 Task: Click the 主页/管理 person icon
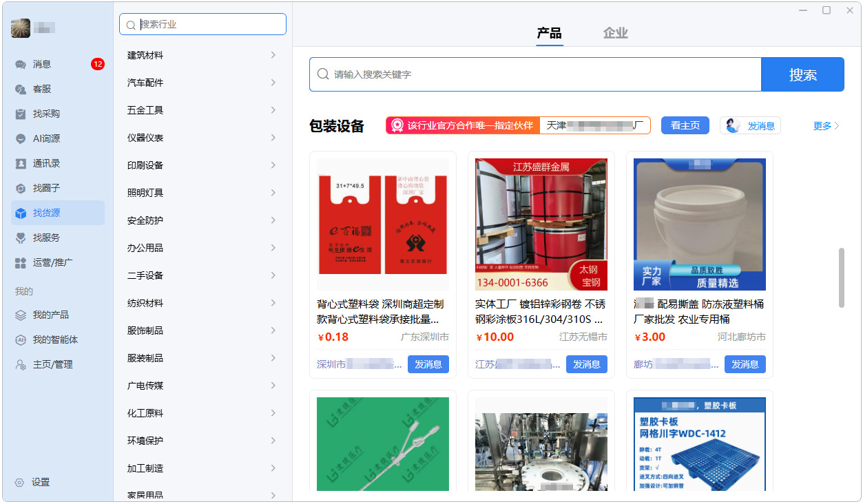[21, 364]
